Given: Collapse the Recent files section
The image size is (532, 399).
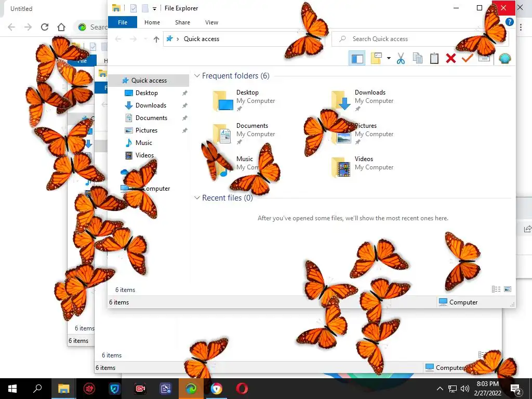Looking at the screenshot, I should click(197, 198).
